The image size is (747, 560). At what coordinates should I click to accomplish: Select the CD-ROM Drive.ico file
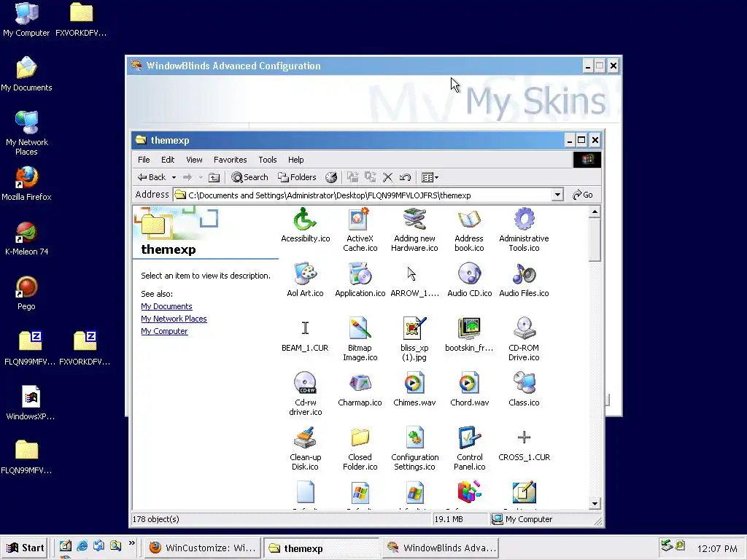(524, 340)
